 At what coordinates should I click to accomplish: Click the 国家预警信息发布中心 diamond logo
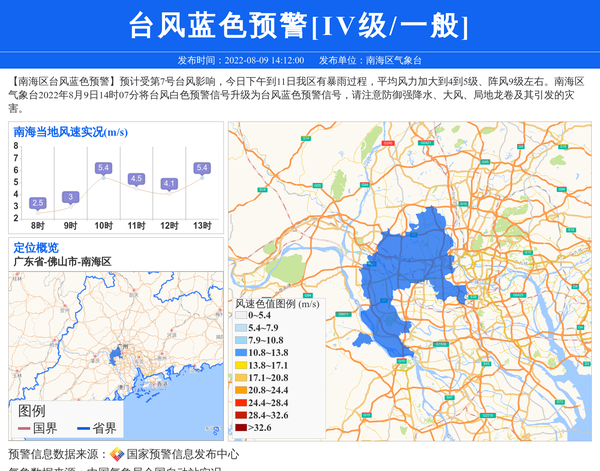click(117, 455)
